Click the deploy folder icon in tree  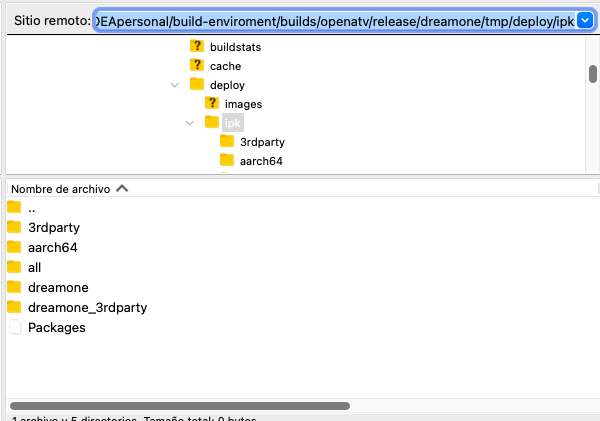click(196, 85)
